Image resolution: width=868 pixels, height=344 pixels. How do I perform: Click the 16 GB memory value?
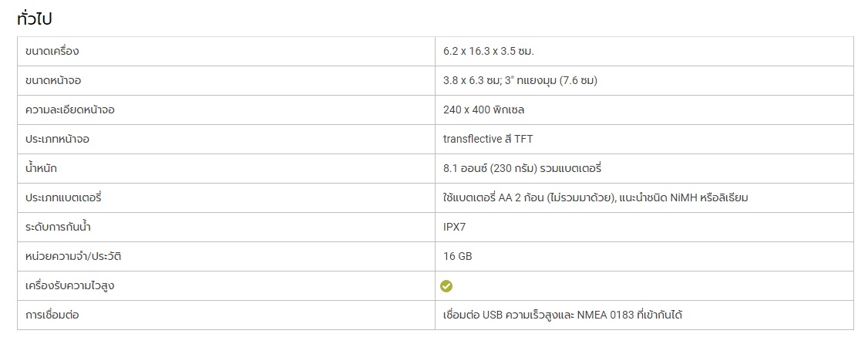457,257
